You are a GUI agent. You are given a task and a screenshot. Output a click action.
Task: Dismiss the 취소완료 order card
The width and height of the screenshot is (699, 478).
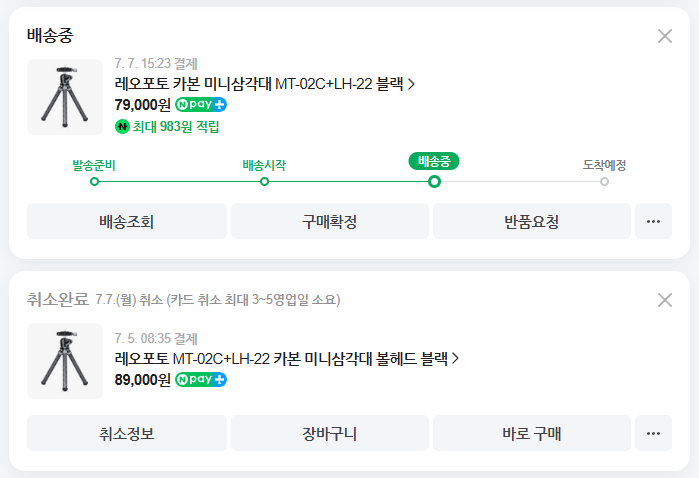point(665,300)
